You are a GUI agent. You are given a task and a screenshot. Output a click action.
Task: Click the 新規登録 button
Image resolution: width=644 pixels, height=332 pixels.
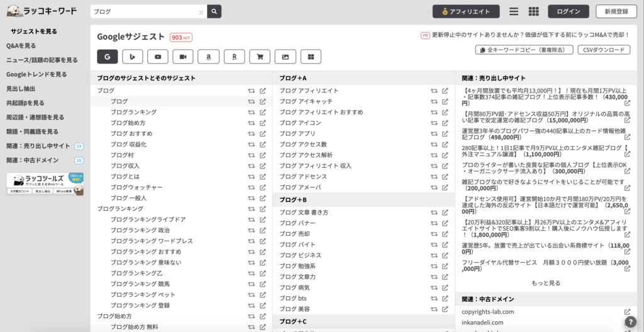[x=616, y=11]
